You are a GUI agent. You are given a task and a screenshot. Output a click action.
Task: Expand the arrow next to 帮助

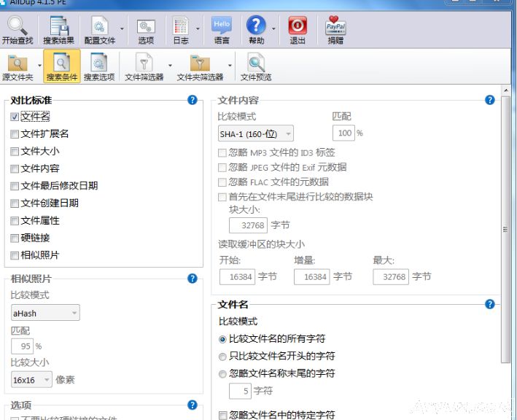273,29
